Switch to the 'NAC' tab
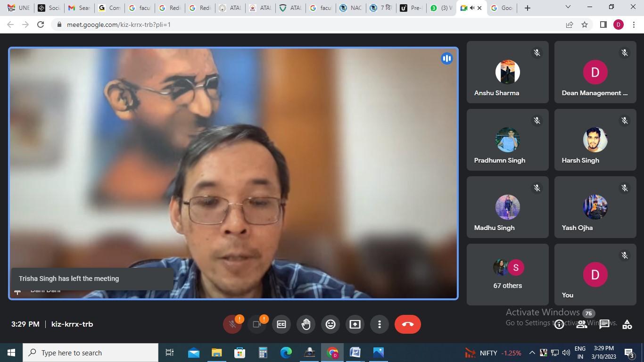This screenshot has width=644, height=362. (x=350, y=8)
